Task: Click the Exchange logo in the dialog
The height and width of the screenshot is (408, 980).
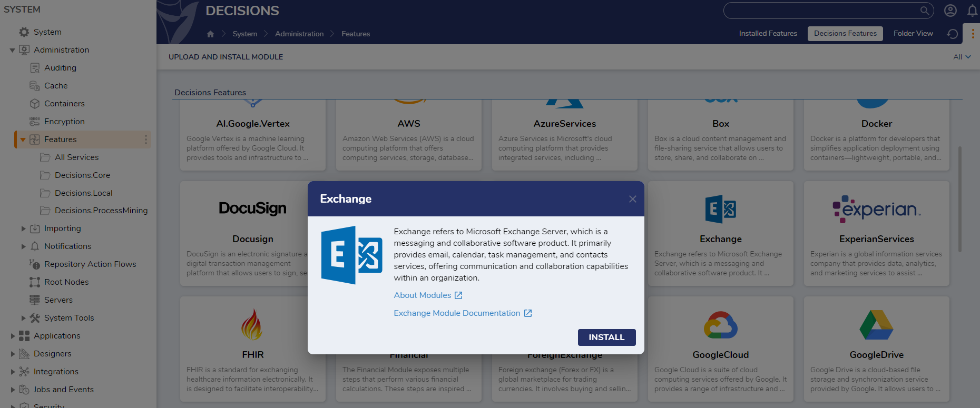Action: point(352,255)
